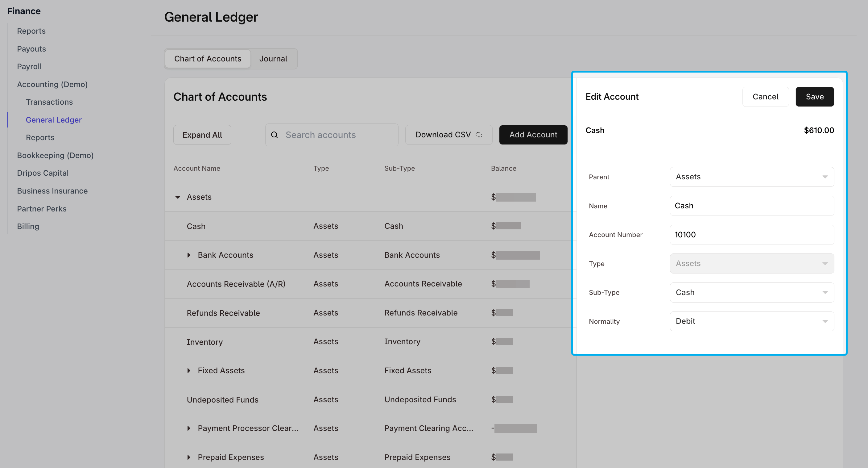Click the Fixed Assets sub-type cell
This screenshot has height=468, width=868.
point(408,370)
